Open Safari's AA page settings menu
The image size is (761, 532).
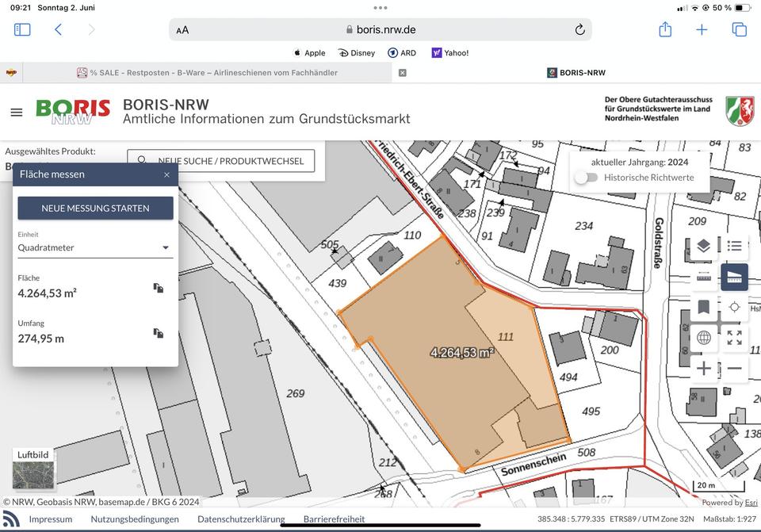[182, 29]
